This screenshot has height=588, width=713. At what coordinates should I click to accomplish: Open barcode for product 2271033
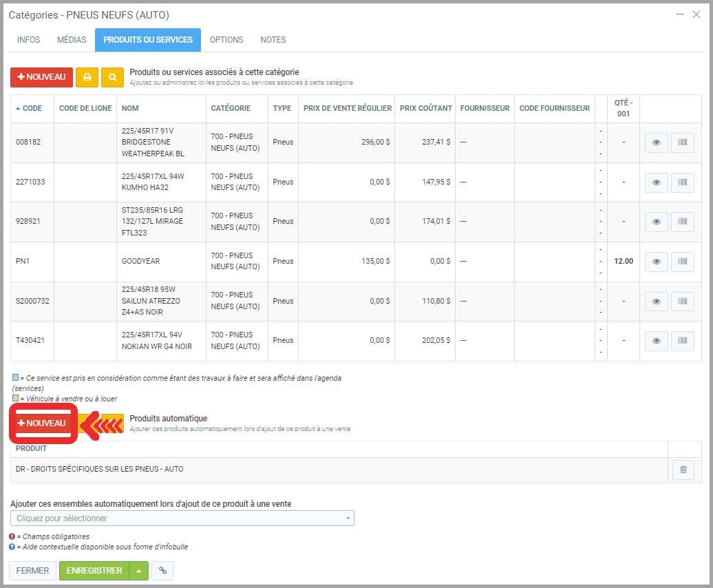pyautogui.click(x=682, y=182)
